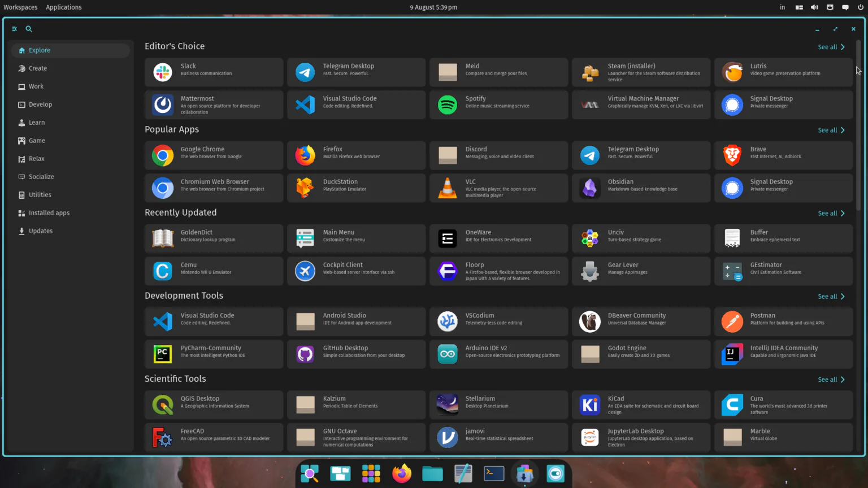Open the Updates page
Screen dimensions: 868x488
[x=71, y=231]
